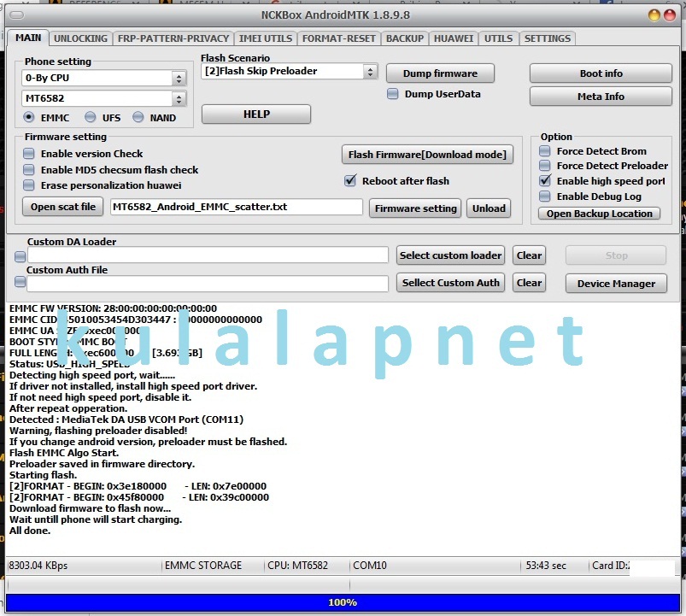Click Open scat file button
The image size is (686, 616).
[62, 207]
